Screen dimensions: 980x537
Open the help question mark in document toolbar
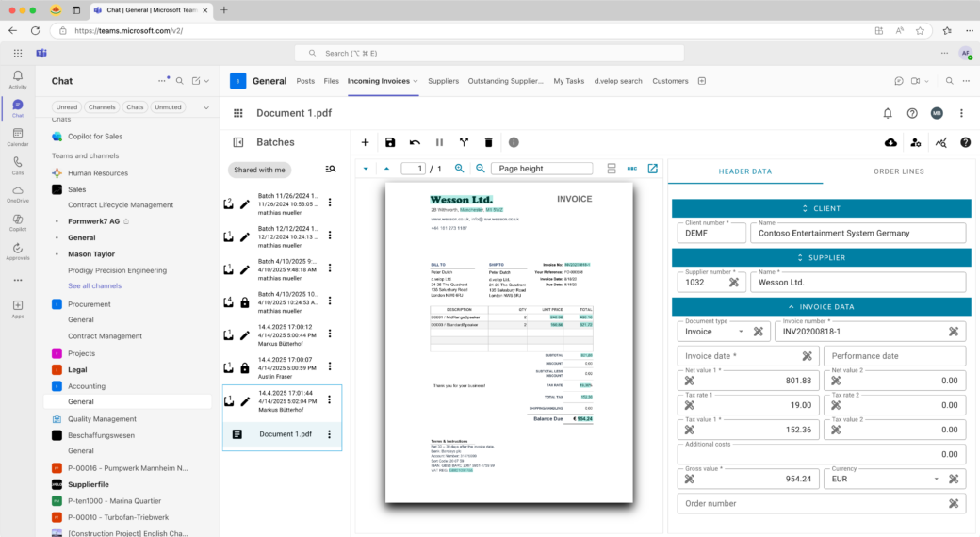(966, 142)
